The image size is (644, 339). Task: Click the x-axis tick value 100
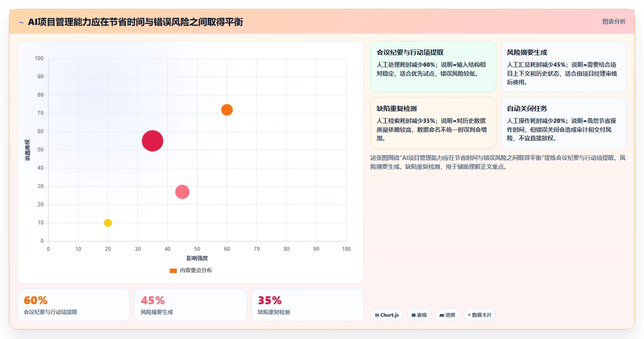pos(346,249)
